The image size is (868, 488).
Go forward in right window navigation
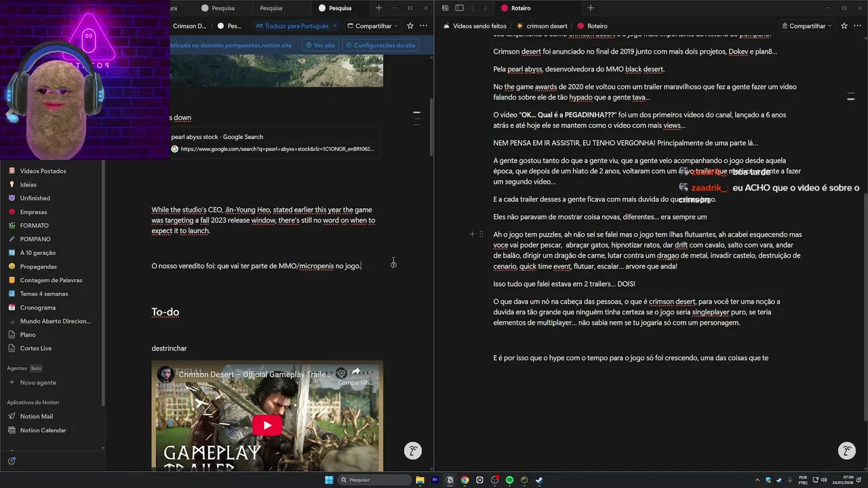486,8
